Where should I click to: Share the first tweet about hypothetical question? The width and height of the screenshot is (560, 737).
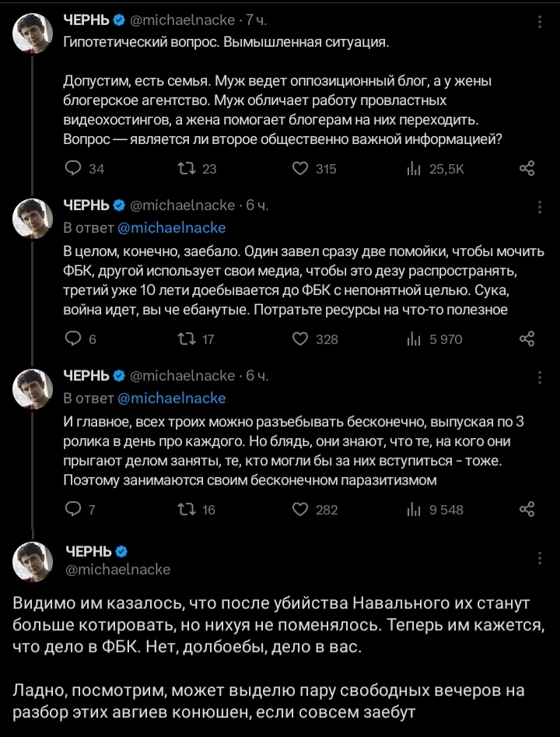[x=527, y=168]
